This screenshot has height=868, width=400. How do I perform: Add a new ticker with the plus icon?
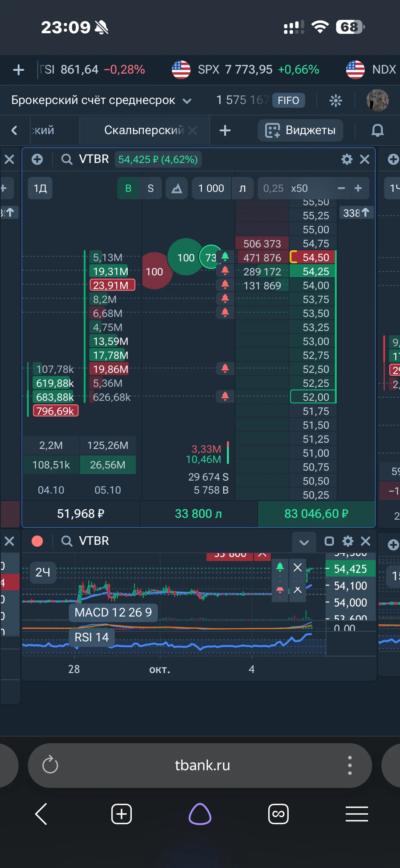18,70
